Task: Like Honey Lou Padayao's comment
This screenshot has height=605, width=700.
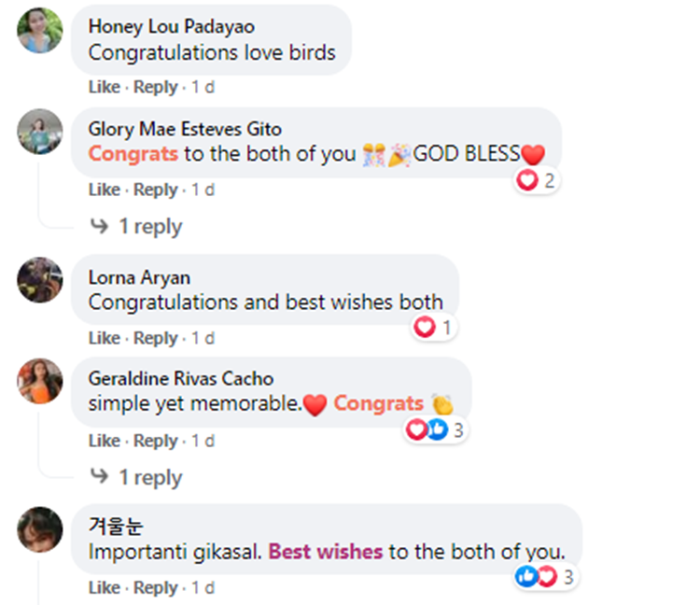Action: 105,87
